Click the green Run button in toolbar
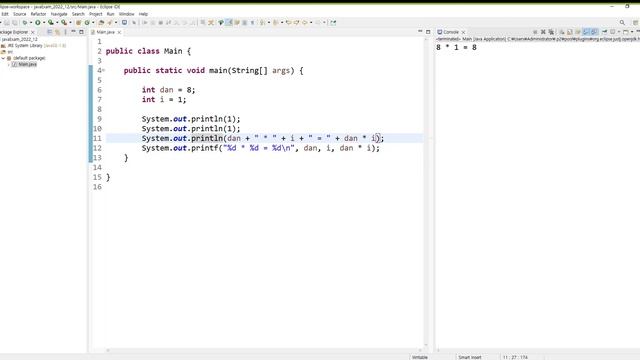Image resolution: width=640 pixels, height=360 pixels. pos(38,22)
